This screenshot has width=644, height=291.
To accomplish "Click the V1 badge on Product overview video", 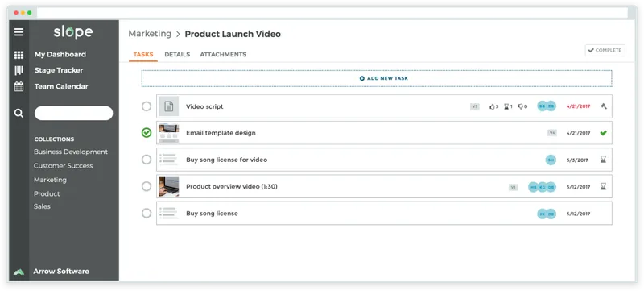I will (x=514, y=187).
